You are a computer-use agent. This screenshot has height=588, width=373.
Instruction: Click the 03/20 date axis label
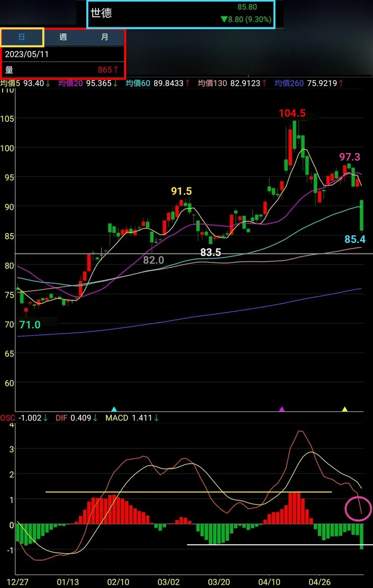point(219,582)
